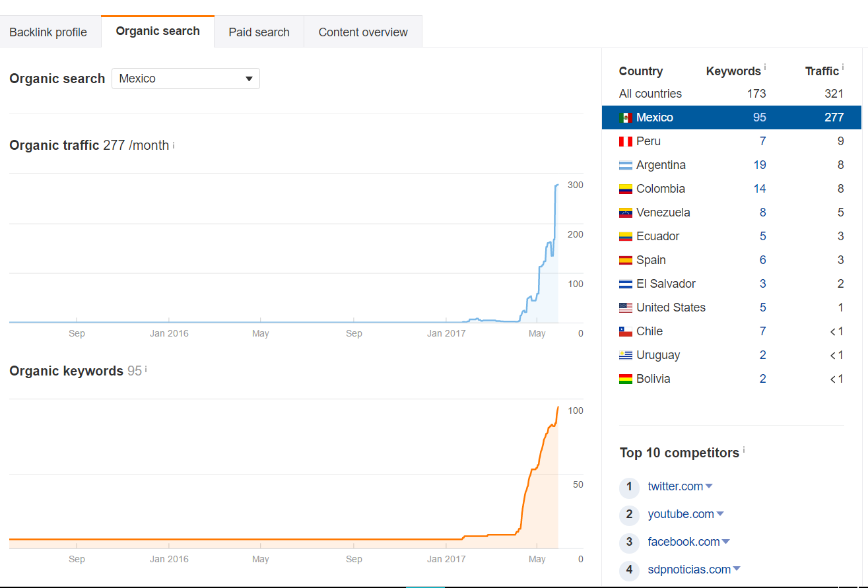
Task: Switch to the Paid search tab
Action: (x=259, y=32)
